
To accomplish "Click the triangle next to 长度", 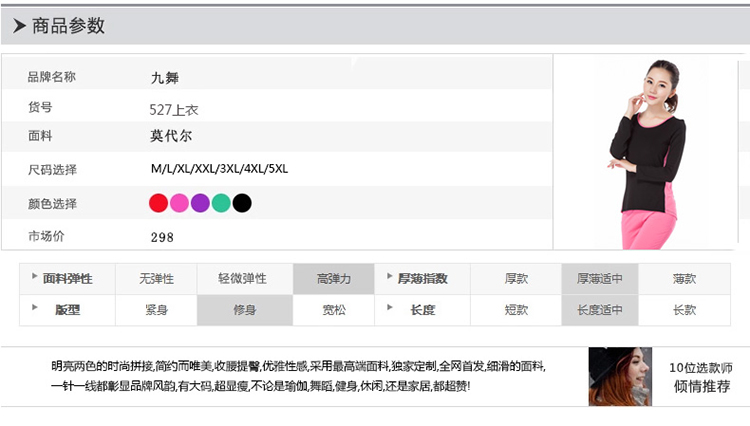I will (389, 307).
